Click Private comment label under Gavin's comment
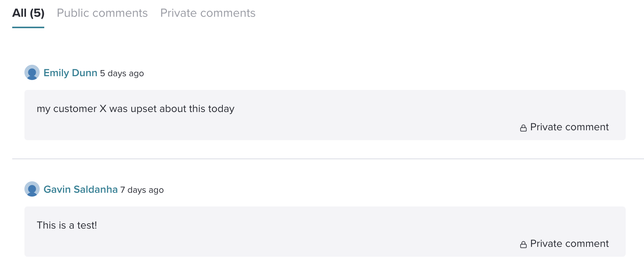 (x=569, y=243)
